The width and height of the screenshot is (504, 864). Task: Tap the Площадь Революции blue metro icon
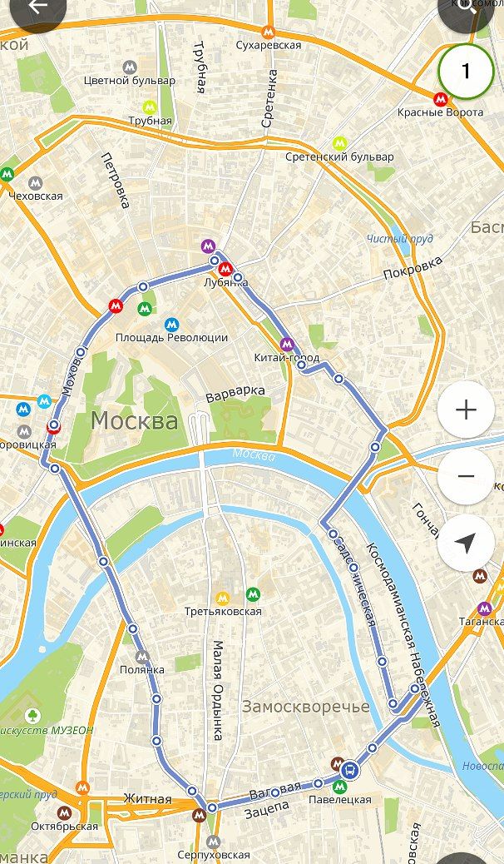coord(172,325)
